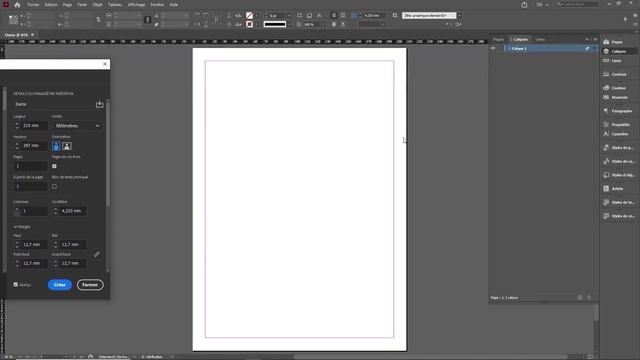Toggle visibility eye of Calque 1
Image resolution: width=640 pixels, height=360 pixels.
pos(493,49)
